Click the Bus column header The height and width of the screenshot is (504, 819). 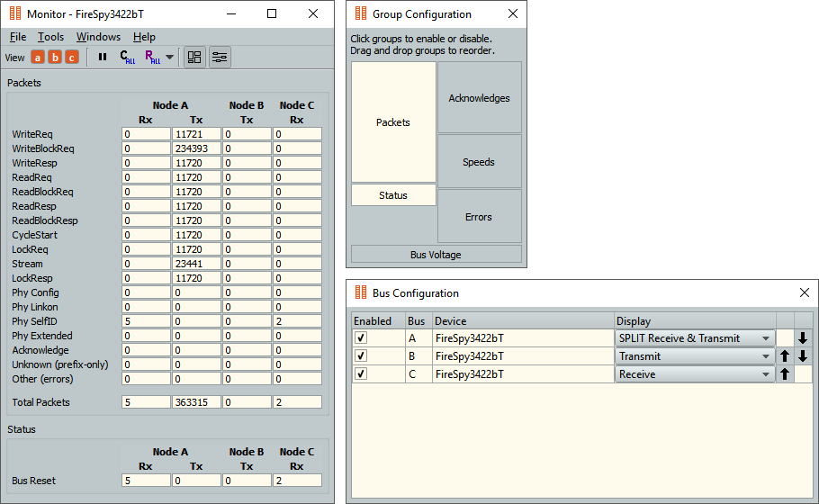pos(418,320)
